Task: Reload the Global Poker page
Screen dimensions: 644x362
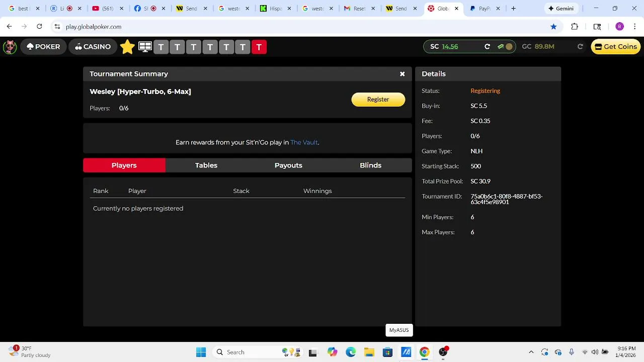Action: click(39, 27)
